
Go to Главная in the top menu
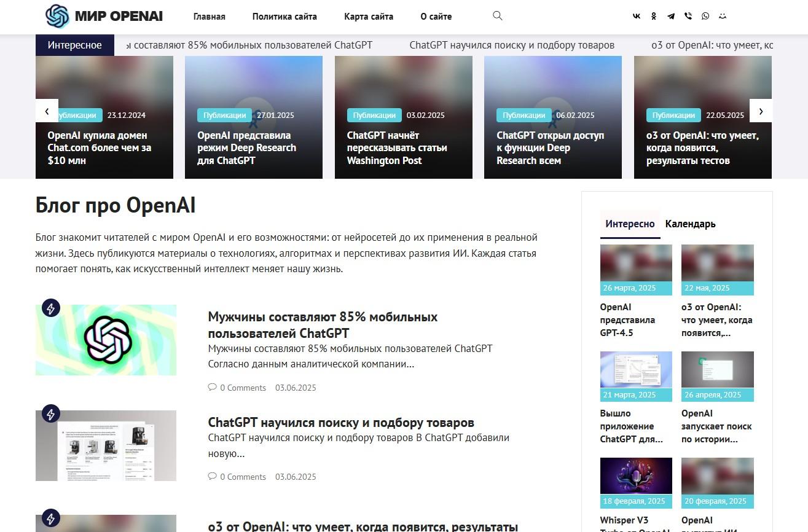pyautogui.click(x=209, y=17)
